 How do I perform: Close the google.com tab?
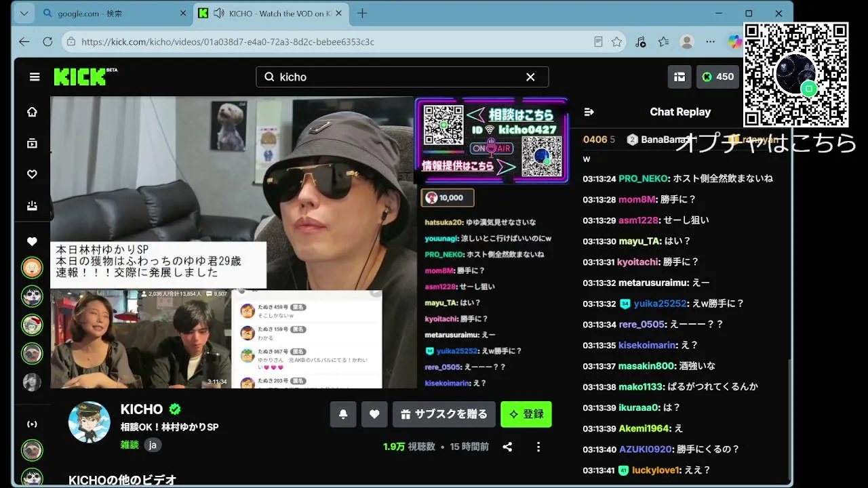tap(183, 14)
